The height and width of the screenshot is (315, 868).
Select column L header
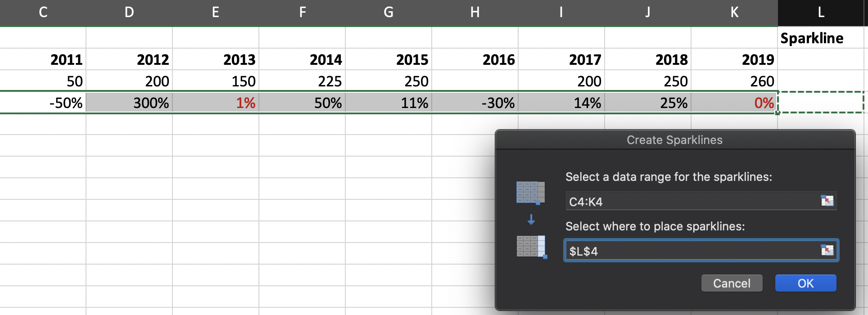tap(820, 13)
